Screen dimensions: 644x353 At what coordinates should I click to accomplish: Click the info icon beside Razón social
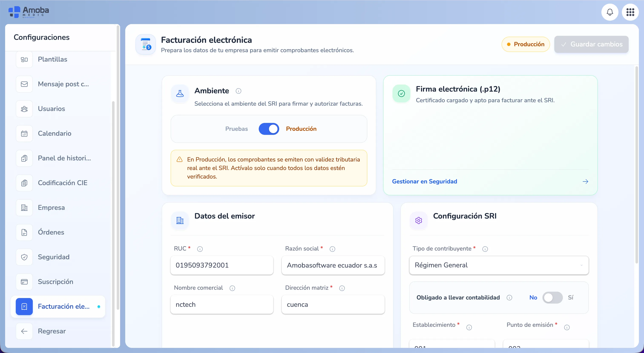click(x=332, y=249)
